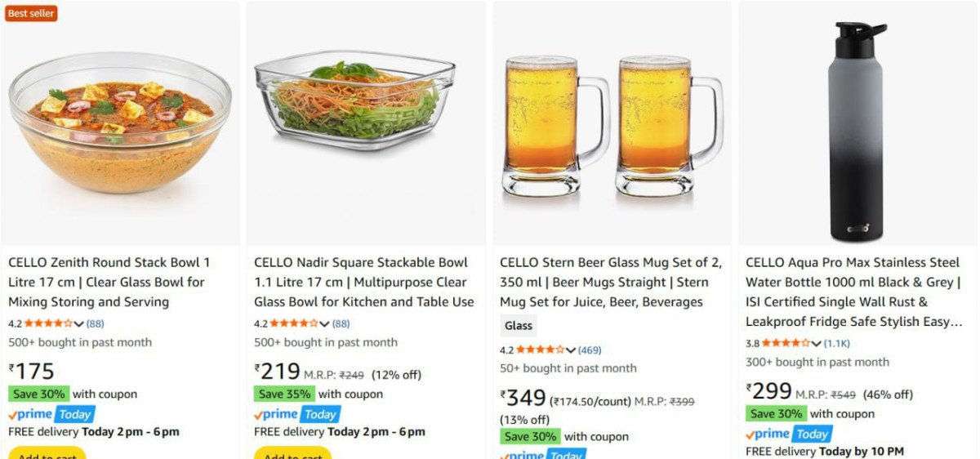Screen dimensions: 980x459
Task: Open CELLO Stern Beer Glass Mug title
Action: tap(611, 282)
